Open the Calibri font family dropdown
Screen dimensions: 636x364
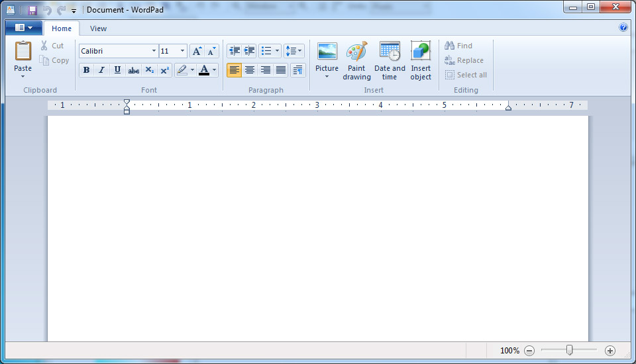coord(154,51)
